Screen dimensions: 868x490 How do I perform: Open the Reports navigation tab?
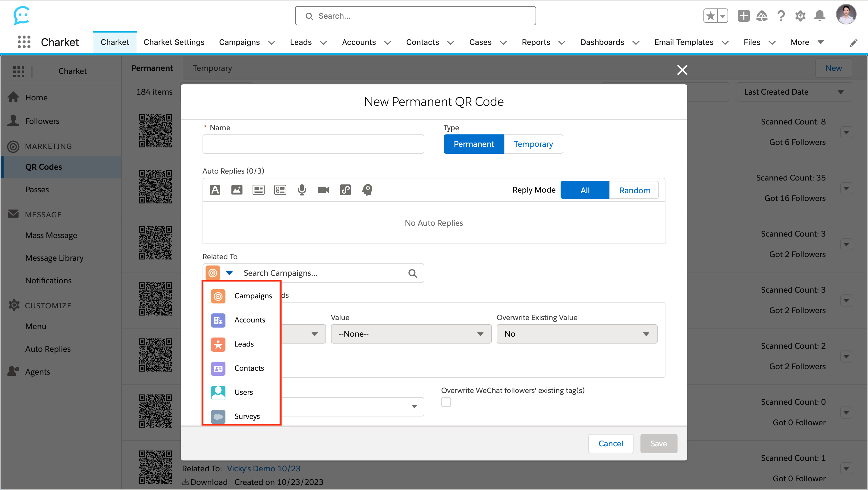pos(536,42)
